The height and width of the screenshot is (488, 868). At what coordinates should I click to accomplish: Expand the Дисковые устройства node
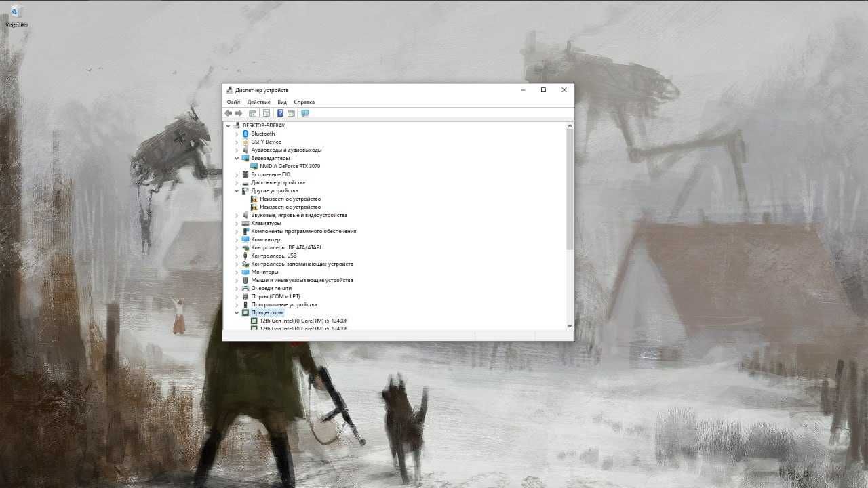tap(237, 182)
